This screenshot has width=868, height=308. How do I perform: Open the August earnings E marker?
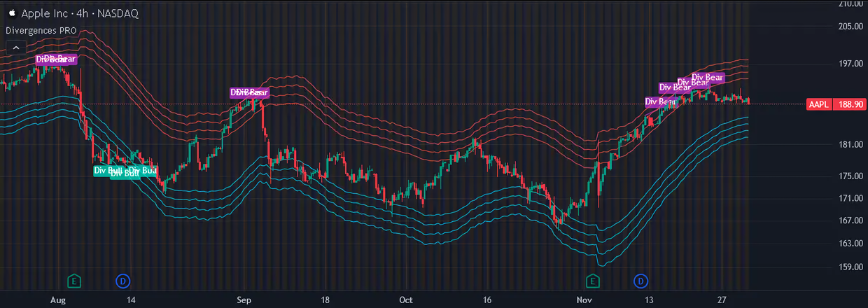pyautogui.click(x=74, y=281)
